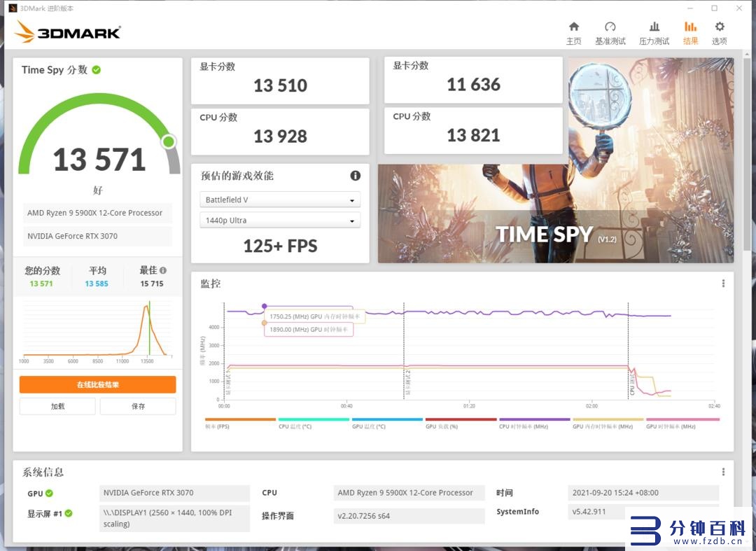Toggle the CPU 时钟频率 (MHz) purple legend
The height and width of the screenshot is (551, 756).
tap(534, 424)
